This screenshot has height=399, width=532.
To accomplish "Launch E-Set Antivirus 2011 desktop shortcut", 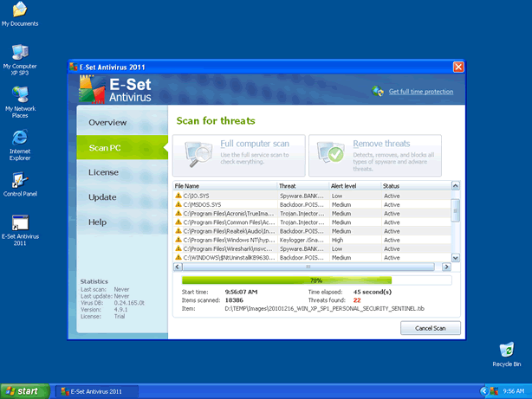I will click(x=19, y=223).
